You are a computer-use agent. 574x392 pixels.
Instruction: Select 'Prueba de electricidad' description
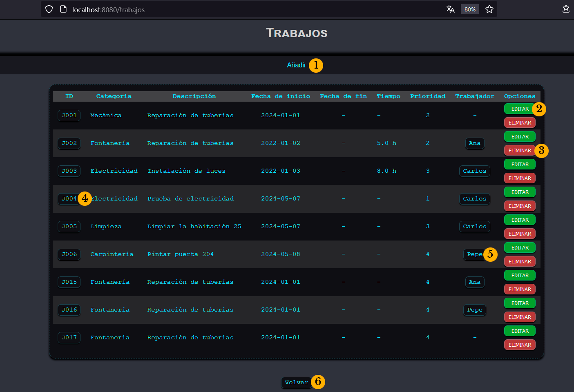(190, 199)
